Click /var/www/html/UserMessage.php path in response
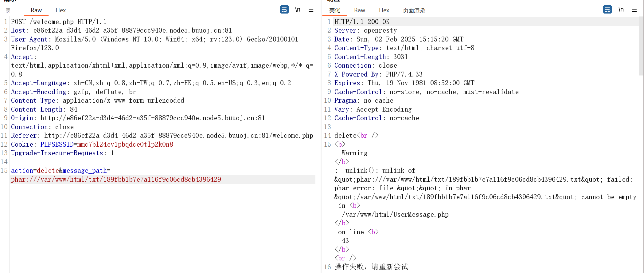644x273 pixels. (395, 215)
